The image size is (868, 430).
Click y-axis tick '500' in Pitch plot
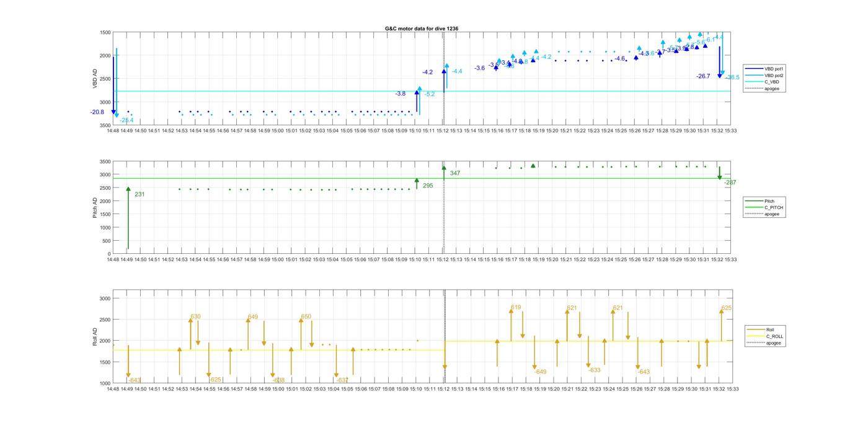(107, 241)
